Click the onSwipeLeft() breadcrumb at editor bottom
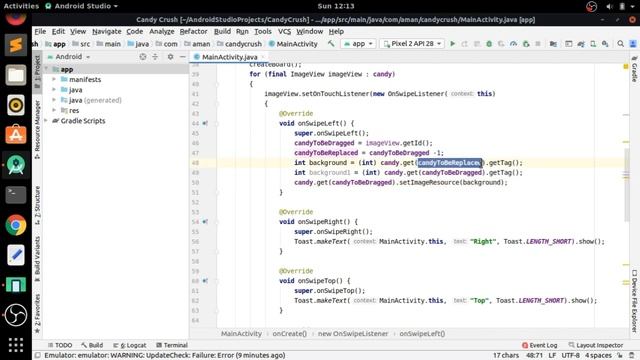Image resolution: width=640 pixels, height=360 pixels. click(422, 333)
